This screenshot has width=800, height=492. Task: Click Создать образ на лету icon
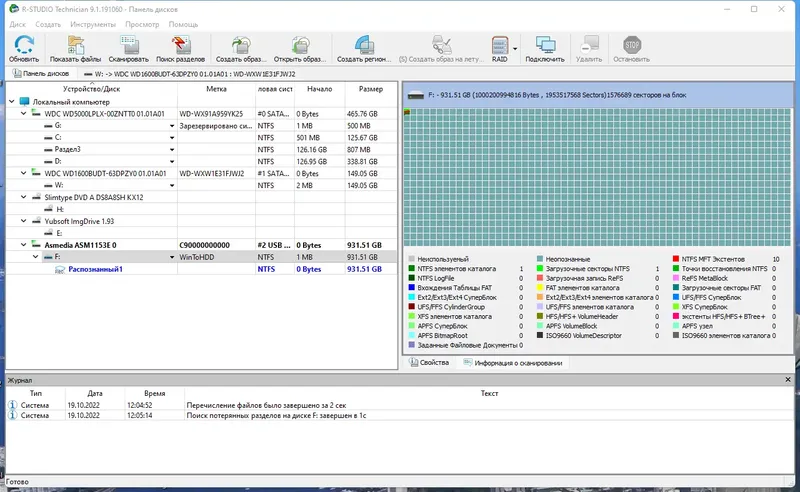tap(441, 45)
